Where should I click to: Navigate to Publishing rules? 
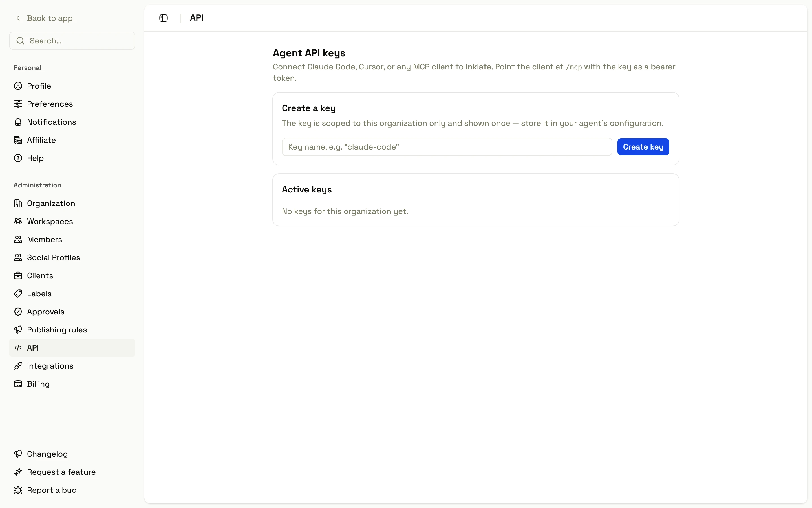click(x=72, y=330)
